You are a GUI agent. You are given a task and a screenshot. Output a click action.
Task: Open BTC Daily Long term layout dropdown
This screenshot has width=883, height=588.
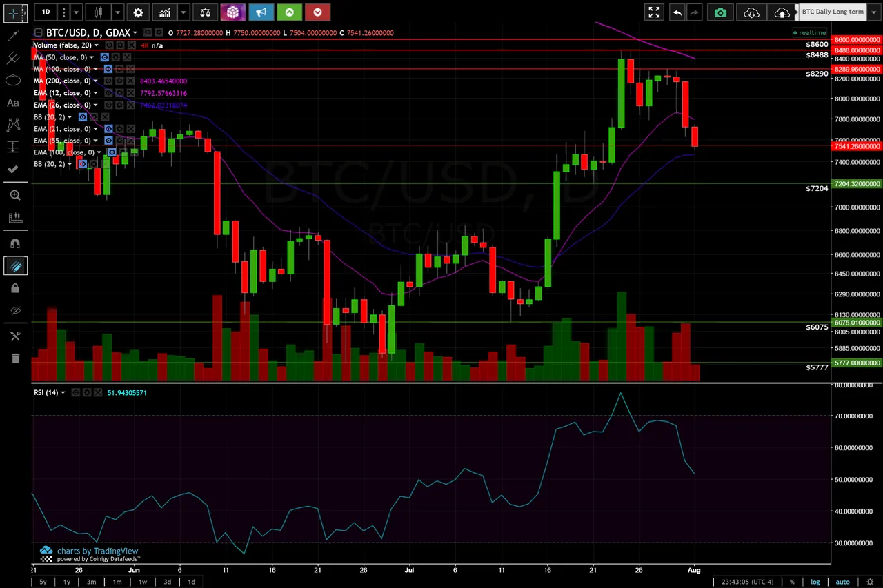tap(874, 12)
